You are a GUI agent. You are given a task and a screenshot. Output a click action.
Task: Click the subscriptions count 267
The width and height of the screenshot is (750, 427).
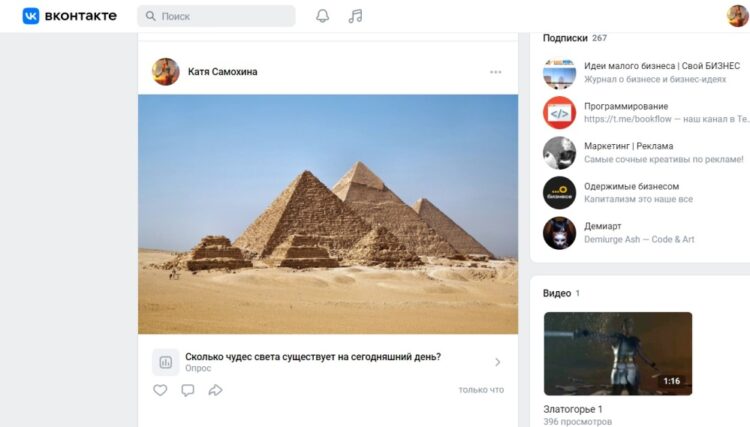point(599,38)
